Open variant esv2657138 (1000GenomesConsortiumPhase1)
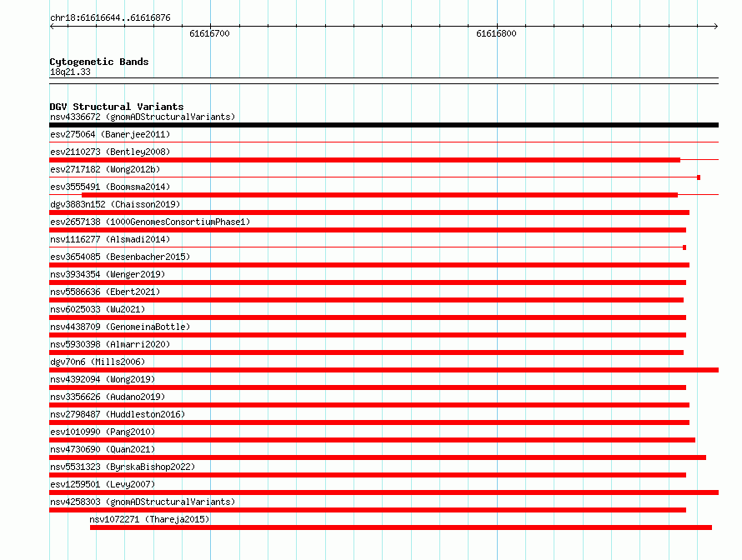 (150, 222)
